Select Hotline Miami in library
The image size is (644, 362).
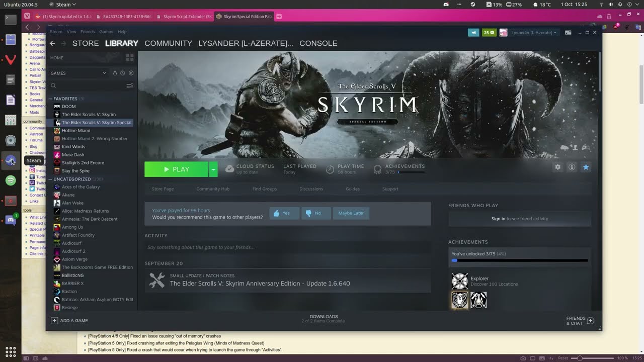(x=76, y=131)
